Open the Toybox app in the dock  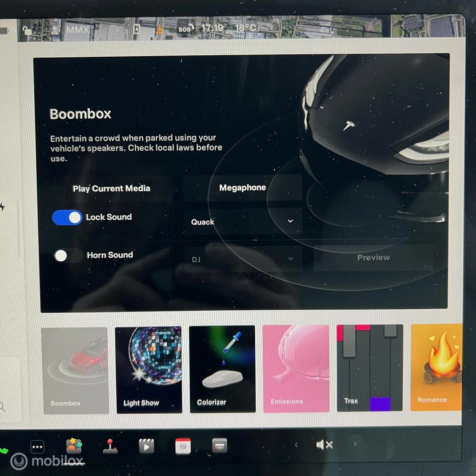point(73,446)
